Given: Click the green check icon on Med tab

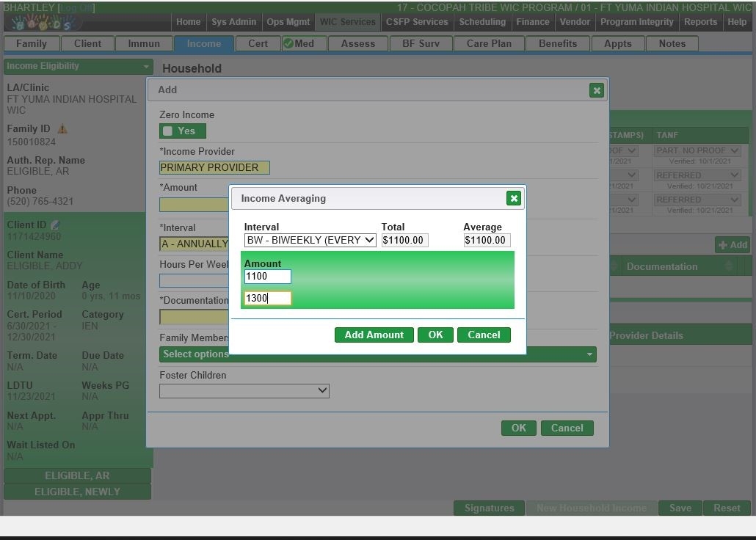Looking at the screenshot, I should (288, 43).
